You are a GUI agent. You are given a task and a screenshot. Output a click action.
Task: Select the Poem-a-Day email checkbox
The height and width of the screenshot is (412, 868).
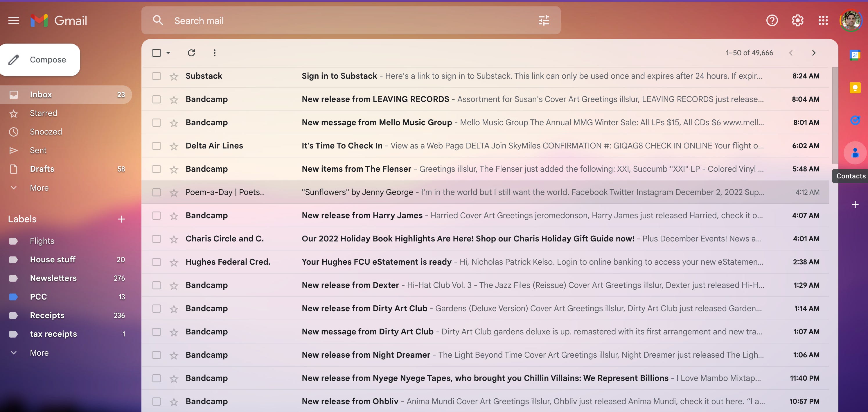coord(156,193)
